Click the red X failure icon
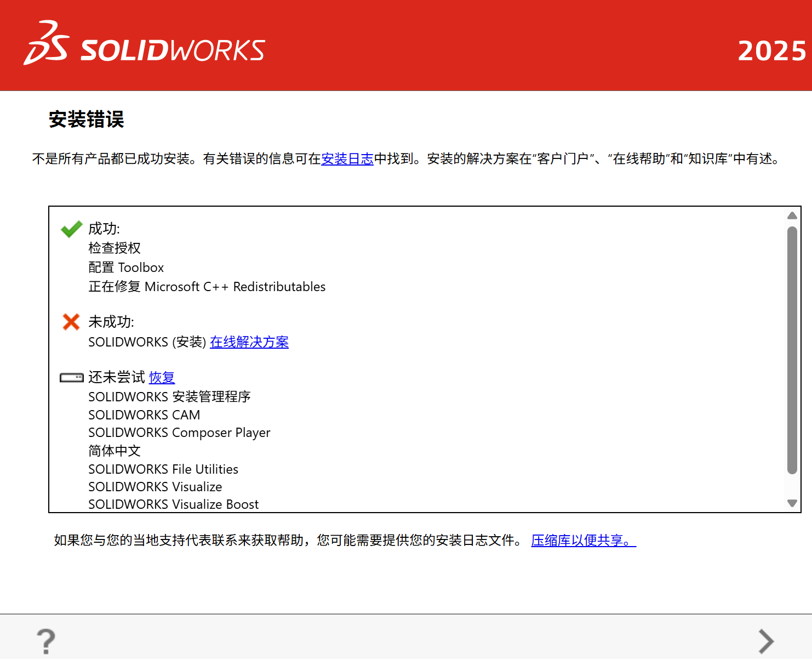812x659 pixels. 71,322
